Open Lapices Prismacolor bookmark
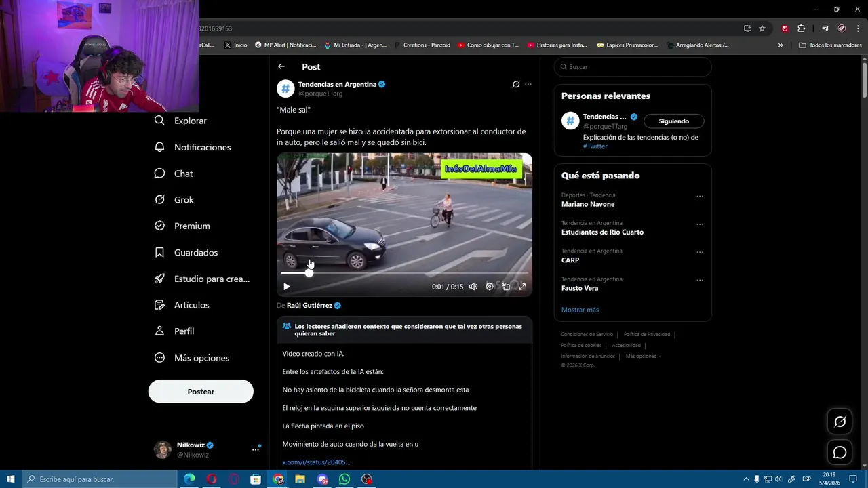Screen dimensions: 868x488 point(627,45)
